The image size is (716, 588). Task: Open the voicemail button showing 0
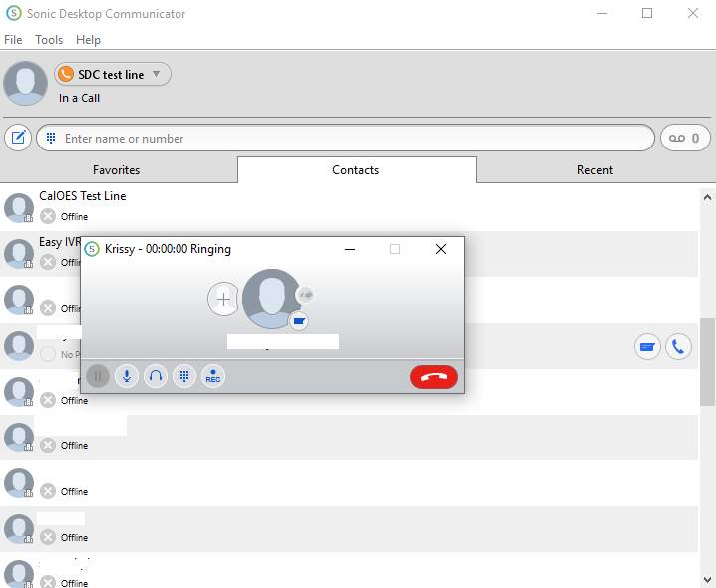(x=685, y=138)
